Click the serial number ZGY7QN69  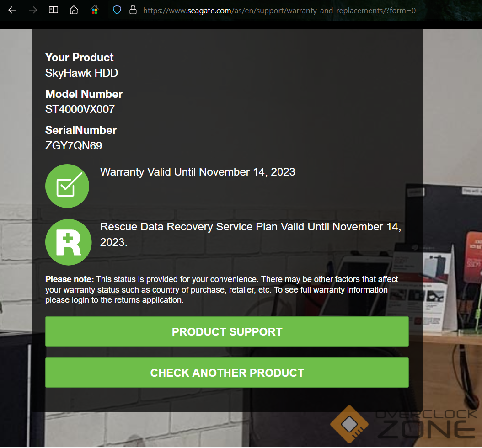pyautogui.click(x=74, y=146)
